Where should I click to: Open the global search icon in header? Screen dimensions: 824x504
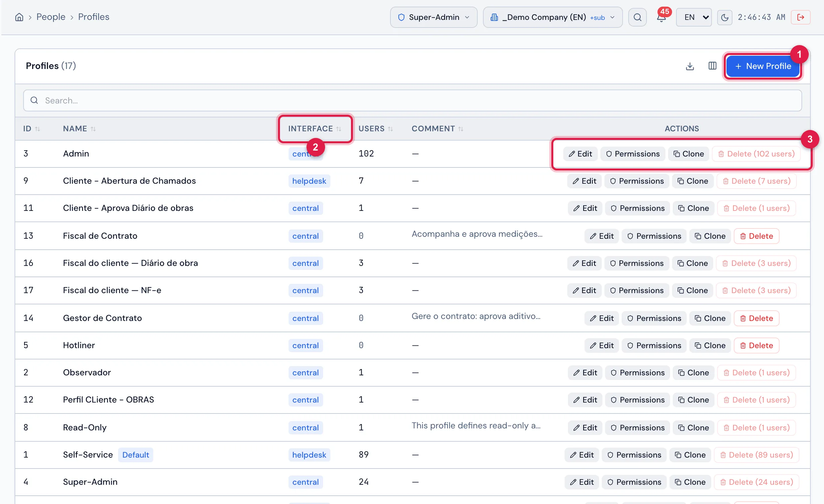tap(637, 17)
